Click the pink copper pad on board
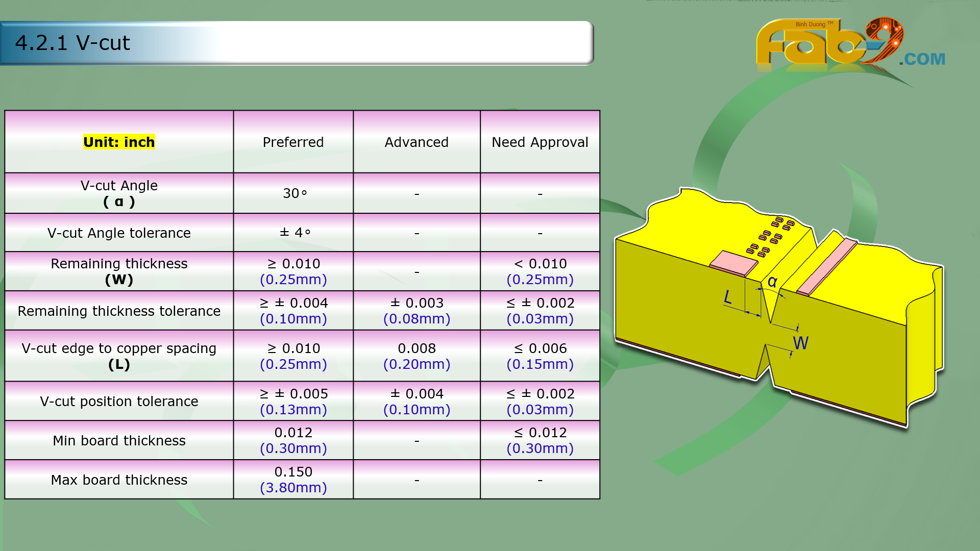 [734, 263]
